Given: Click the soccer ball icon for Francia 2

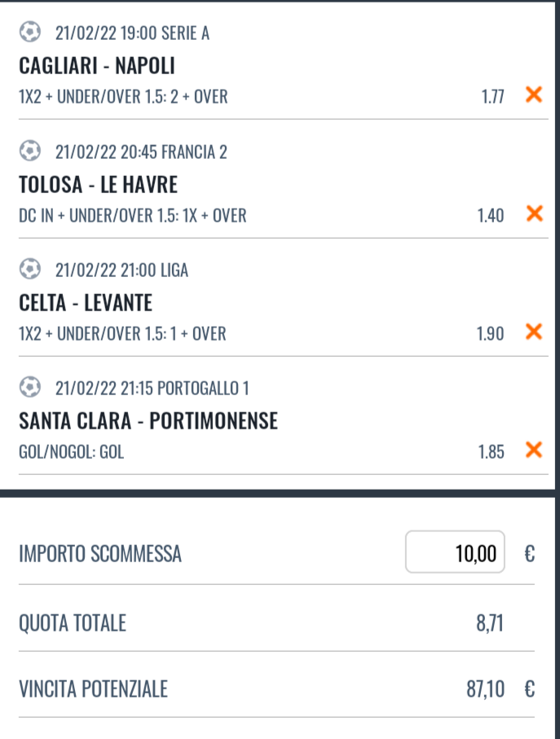Looking at the screenshot, I should click(x=29, y=151).
